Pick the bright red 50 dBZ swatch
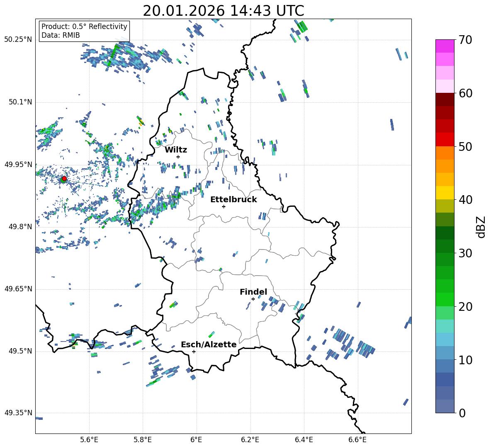The height and width of the screenshot is (448, 491). [445, 139]
